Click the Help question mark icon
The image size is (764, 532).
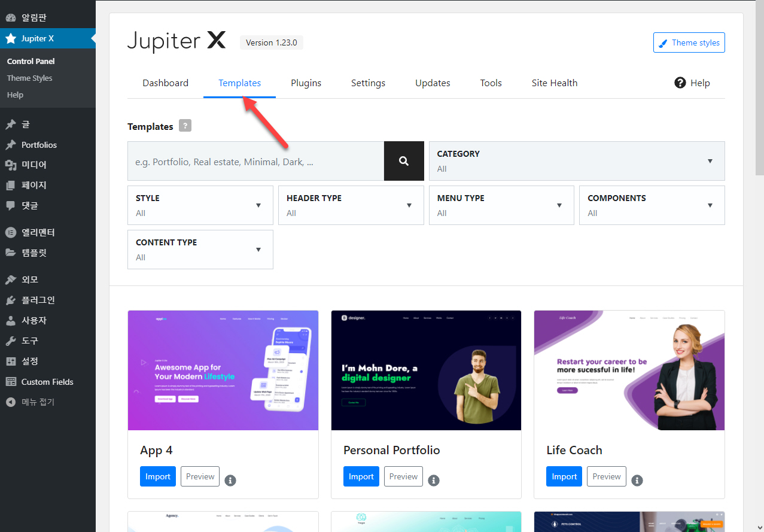[x=680, y=83]
